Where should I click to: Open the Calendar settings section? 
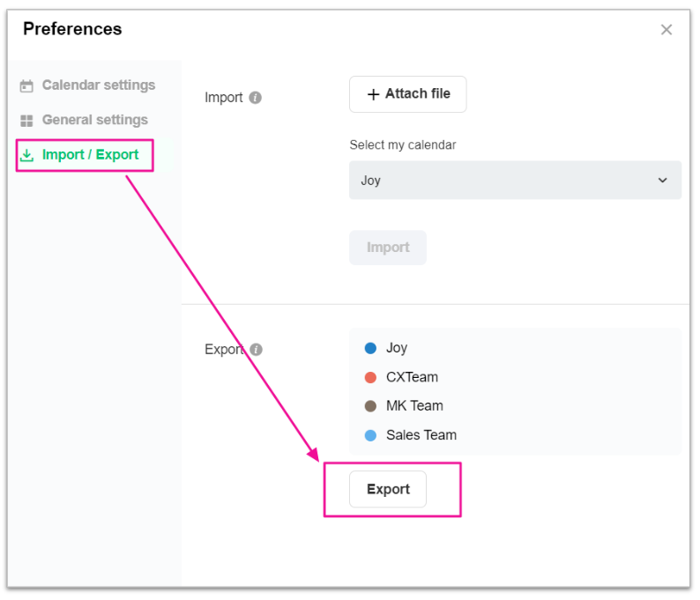coord(98,85)
